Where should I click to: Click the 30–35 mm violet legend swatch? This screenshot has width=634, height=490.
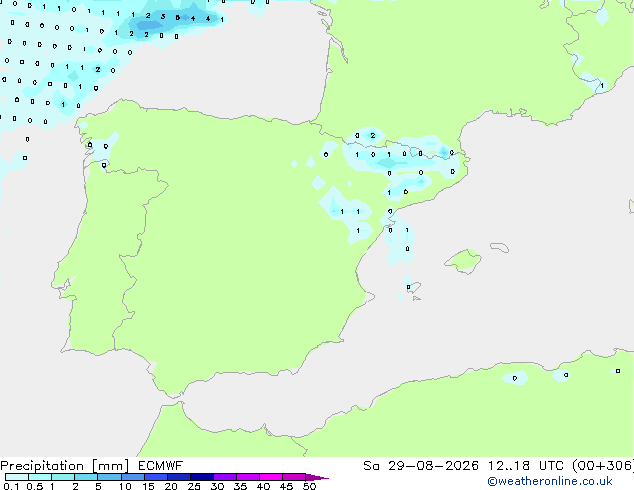(x=224, y=477)
